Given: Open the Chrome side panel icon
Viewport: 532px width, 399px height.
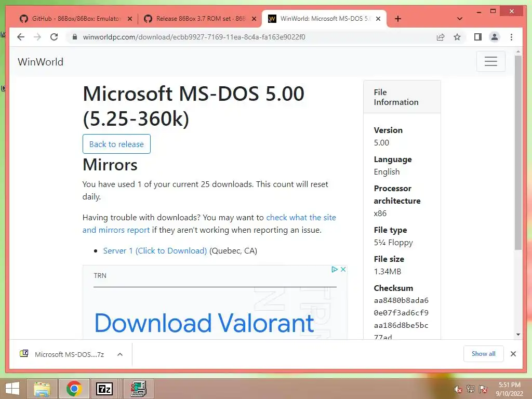Looking at the screenshot, I should pyautogui.click(x=478, y=37).
